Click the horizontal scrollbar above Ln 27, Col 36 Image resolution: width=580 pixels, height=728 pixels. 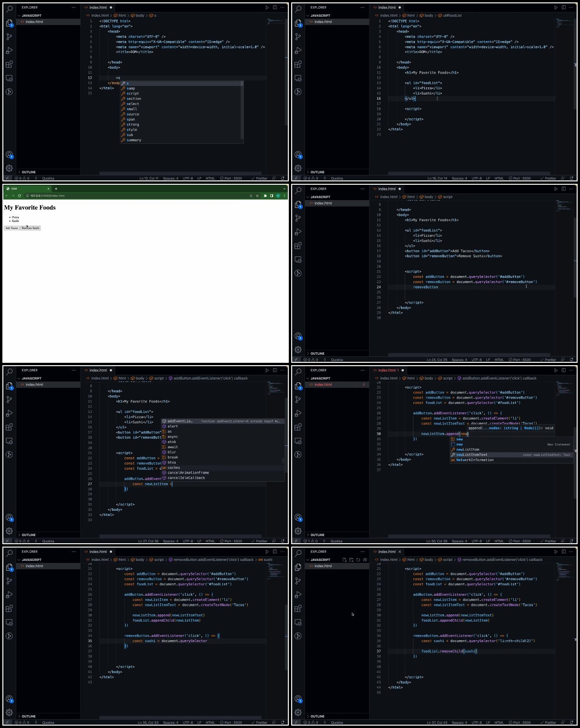point(180,536)
